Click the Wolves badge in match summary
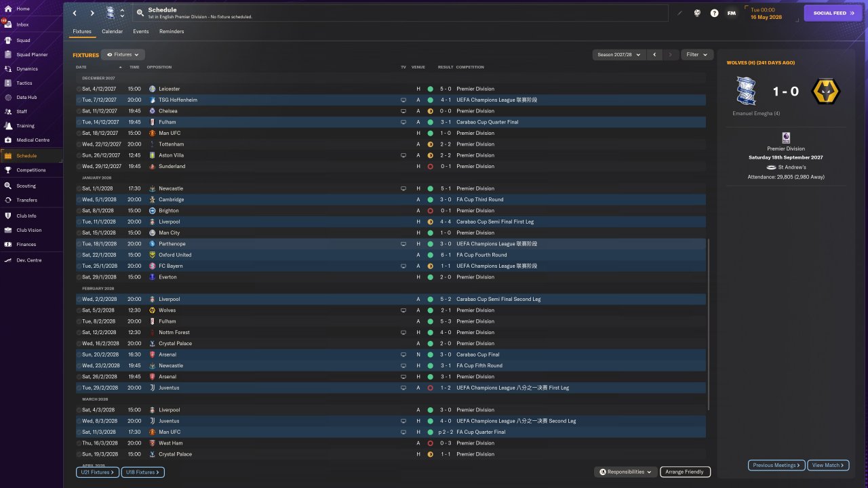Screen dimensions: 868x488 (825, 91)
